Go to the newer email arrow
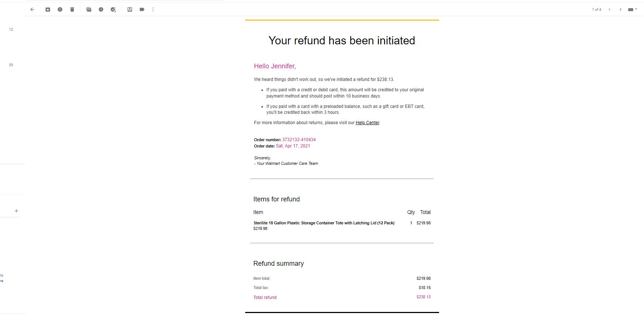Screen dimensions: 644x316 [609, 10]
